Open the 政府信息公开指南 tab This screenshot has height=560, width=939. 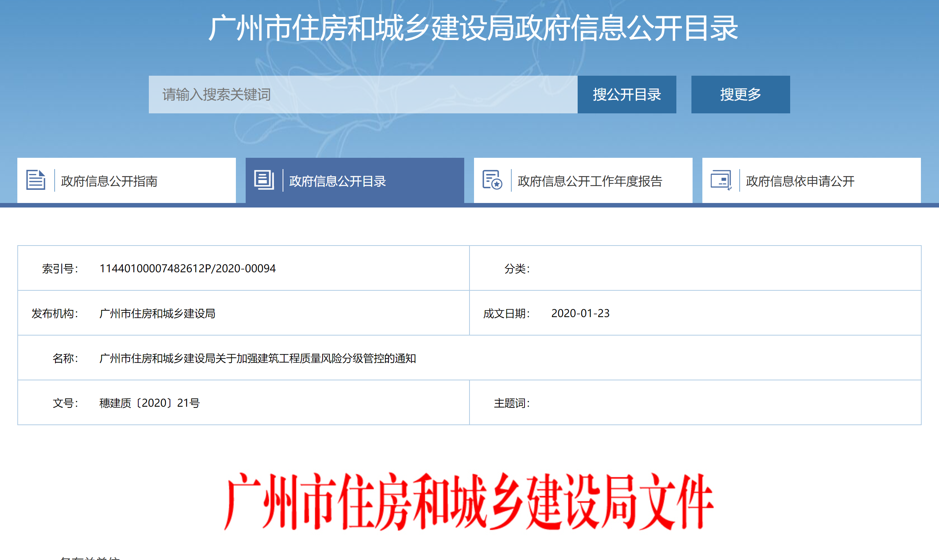point(109,182)
